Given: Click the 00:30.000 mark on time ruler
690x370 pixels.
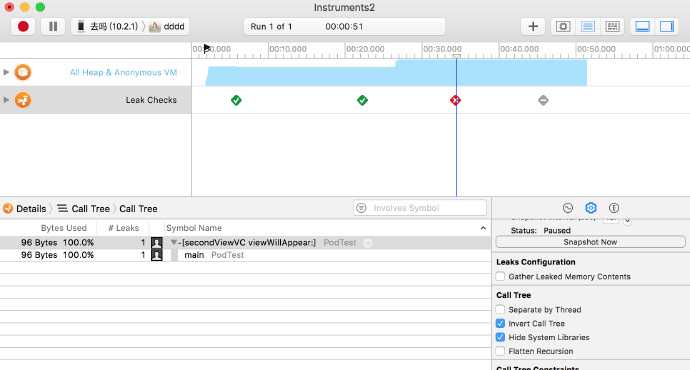Looking at the screenshot, I should 442,49.
